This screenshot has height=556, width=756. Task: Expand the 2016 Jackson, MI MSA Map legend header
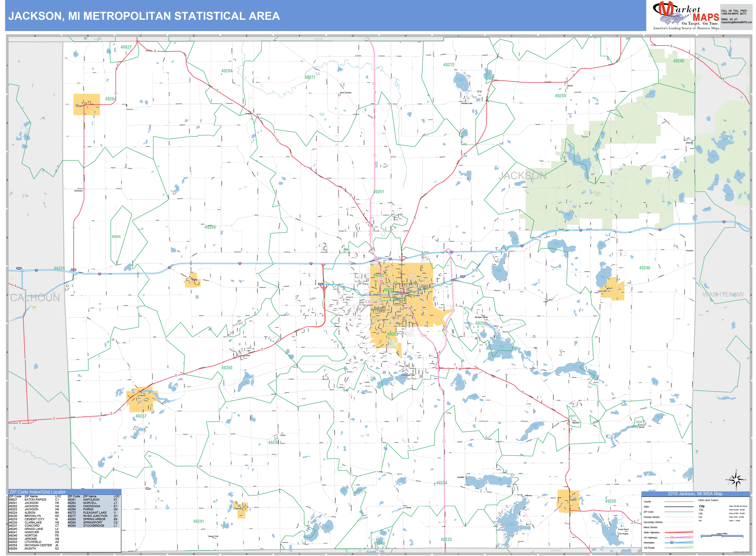695,494
